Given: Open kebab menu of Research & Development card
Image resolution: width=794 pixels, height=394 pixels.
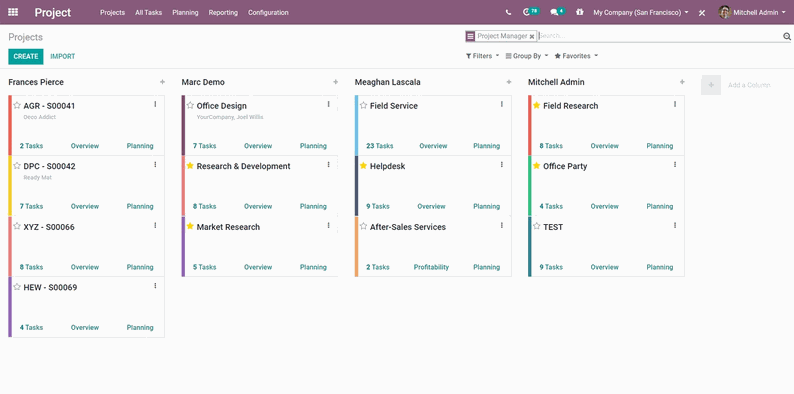Looking at the screenshot, I should (328, 165).
